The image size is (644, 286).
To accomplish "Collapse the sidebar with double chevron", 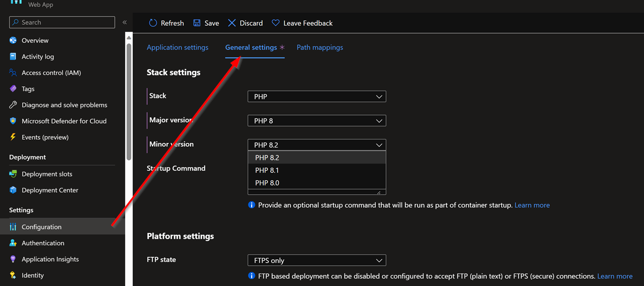I will tap(125, 22).
